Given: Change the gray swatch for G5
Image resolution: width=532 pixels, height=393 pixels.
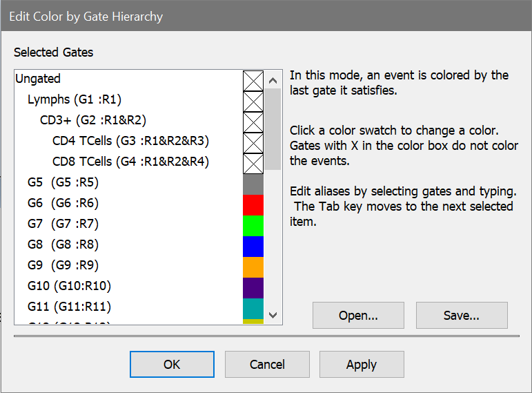Looking at the screenshot, I should [x=253, y=184].
